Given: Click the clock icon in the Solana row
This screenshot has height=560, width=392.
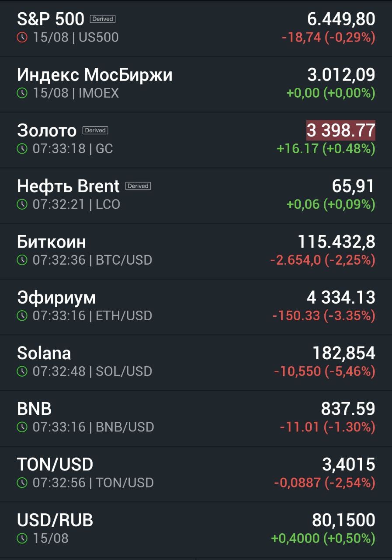Looking at the screenshot, I should 22,371.
